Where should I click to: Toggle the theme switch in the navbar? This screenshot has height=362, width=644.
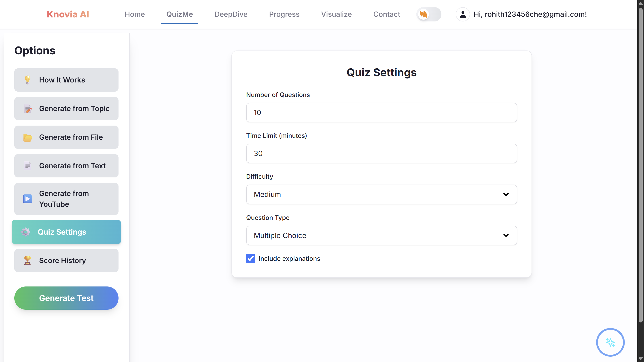point(429,15)
